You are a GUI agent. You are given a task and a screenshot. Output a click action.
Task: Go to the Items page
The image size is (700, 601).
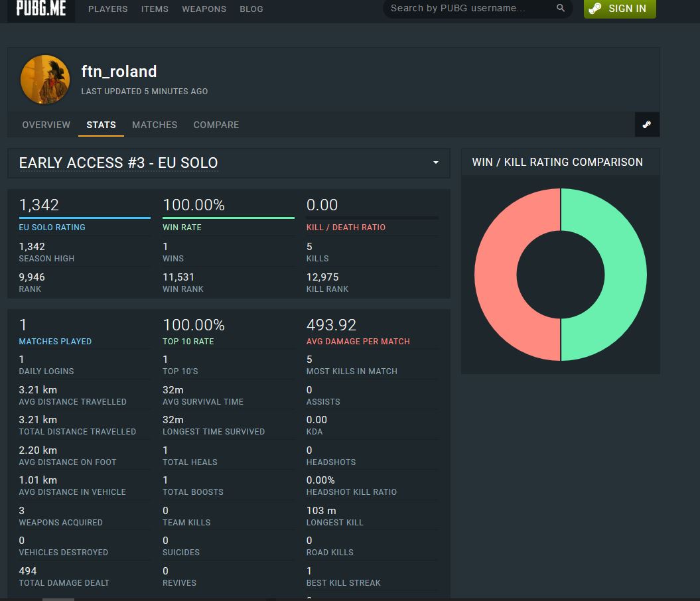click(155, 9)
